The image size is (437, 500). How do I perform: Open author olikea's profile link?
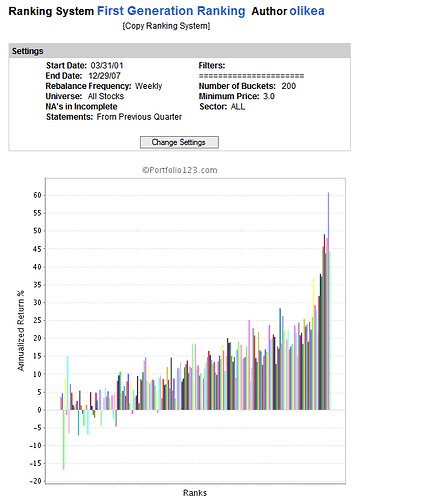(307, 11)
